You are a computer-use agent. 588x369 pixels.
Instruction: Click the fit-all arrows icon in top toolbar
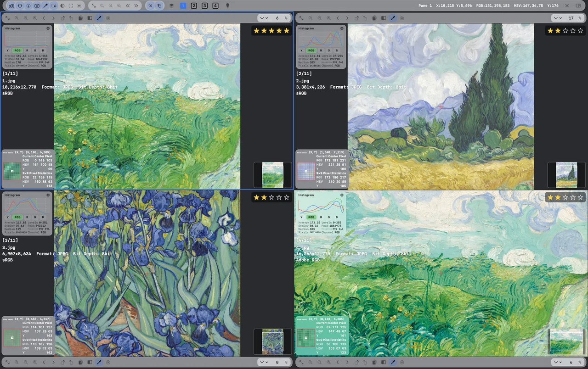coord(94,6)
